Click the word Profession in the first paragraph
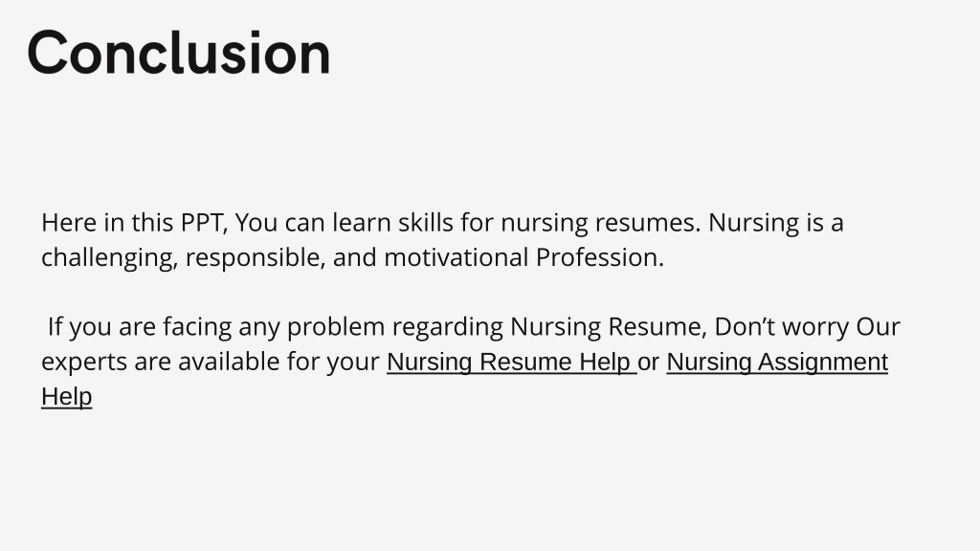980x551 pixels. point(599,257)
